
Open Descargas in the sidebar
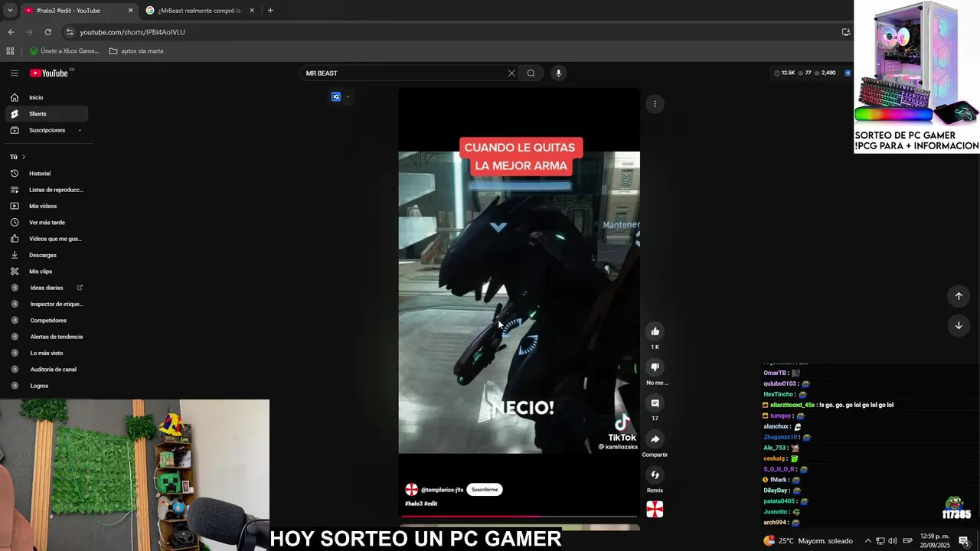coord(47,255)
